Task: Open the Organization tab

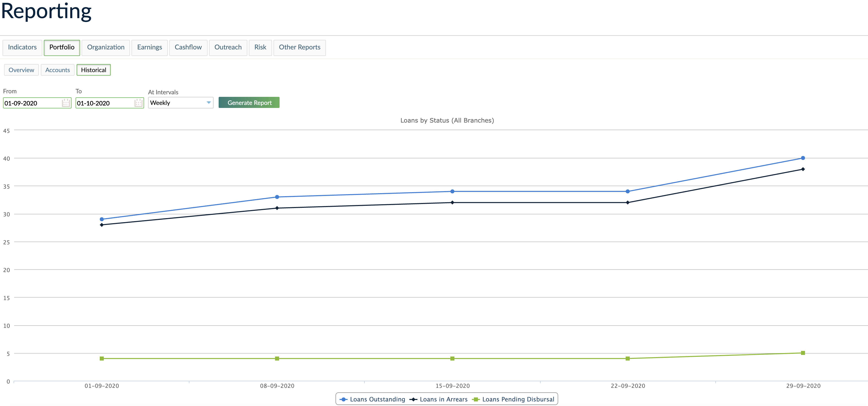Action: 106,47
